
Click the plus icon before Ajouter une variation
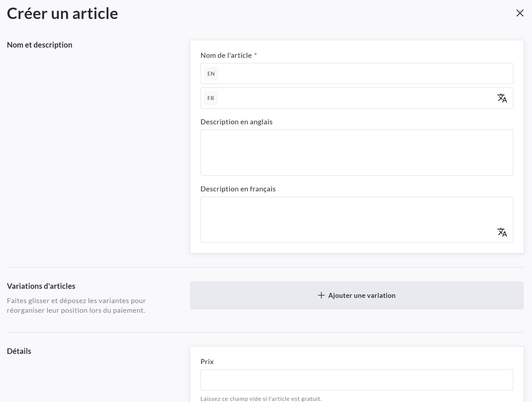[x=321, y=295]
